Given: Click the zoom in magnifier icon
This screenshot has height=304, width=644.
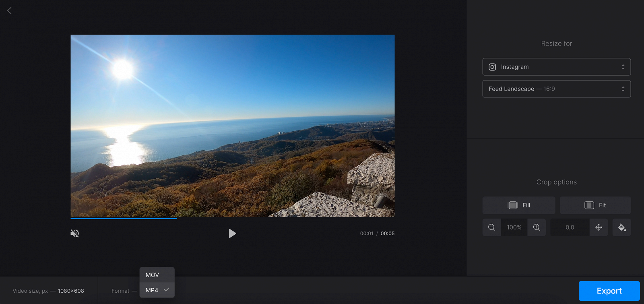Looking at the screenshot, I should 537,227.
